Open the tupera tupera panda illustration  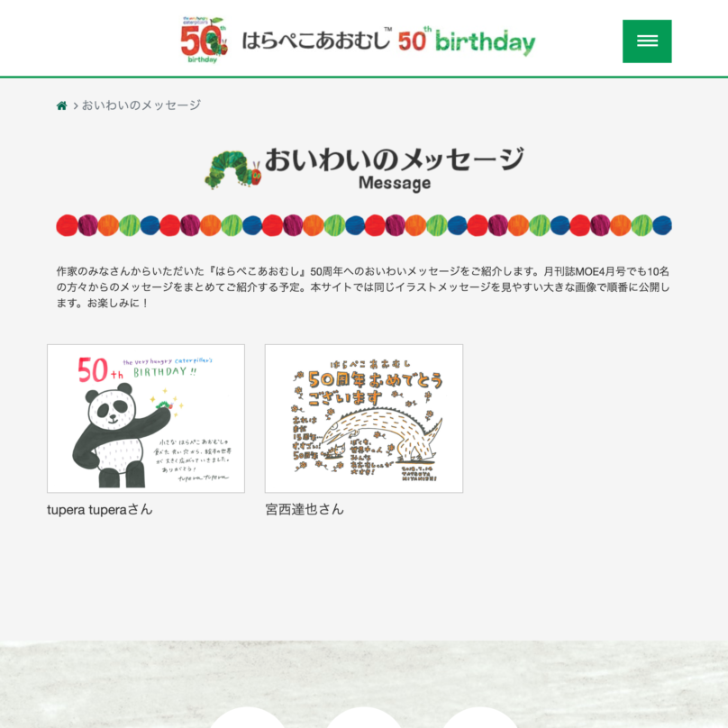(146, 418)
